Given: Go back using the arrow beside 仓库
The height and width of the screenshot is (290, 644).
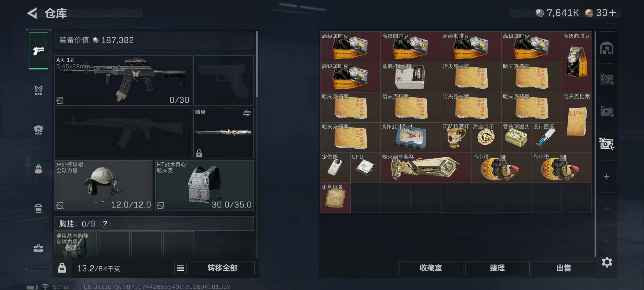Looking at the screenshot, I should point(32,13).
